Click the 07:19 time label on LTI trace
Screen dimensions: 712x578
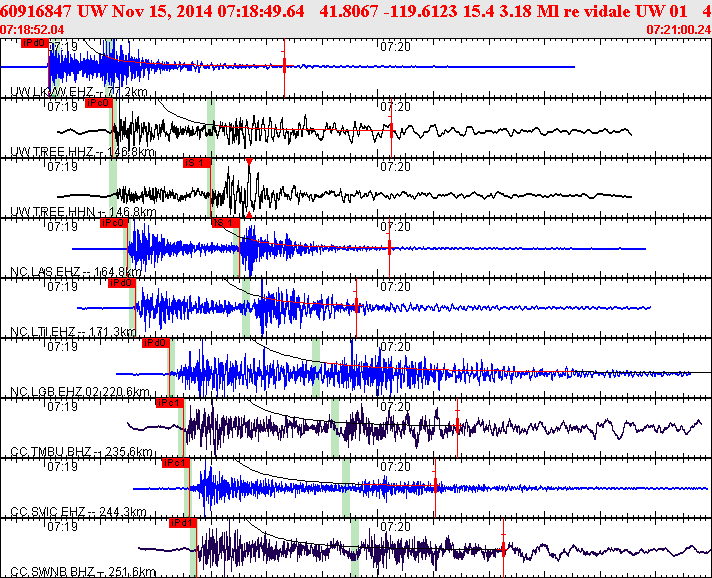click(63, 286)
